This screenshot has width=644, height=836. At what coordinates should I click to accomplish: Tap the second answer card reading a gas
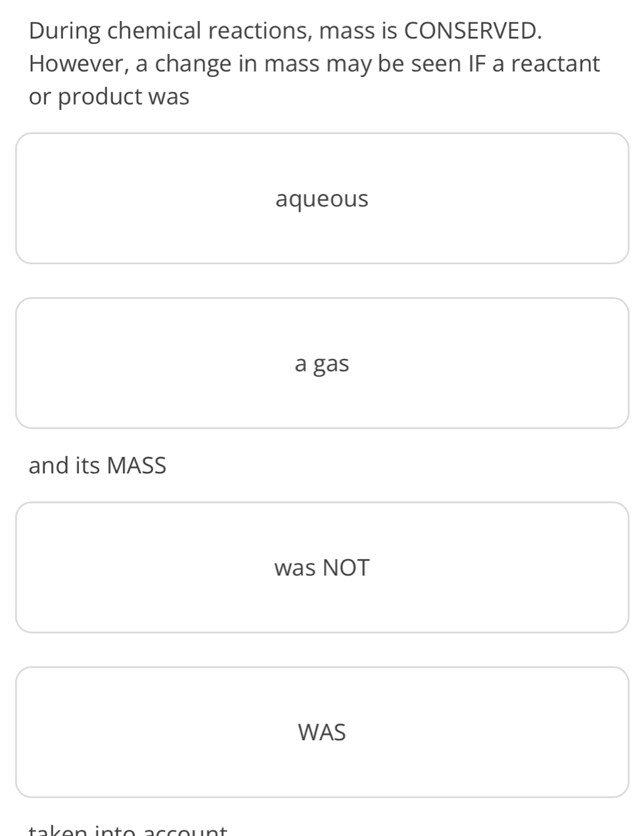tap(321, 362)
